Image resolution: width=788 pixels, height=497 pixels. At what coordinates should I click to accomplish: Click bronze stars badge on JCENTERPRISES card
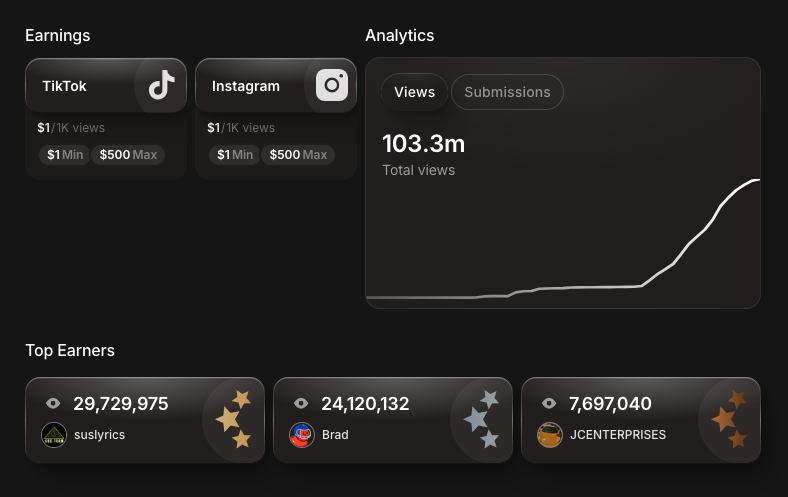(x=730, y=419)
